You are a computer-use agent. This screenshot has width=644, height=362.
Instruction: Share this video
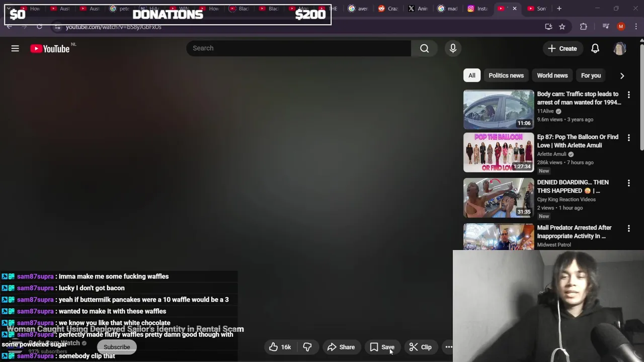click(x=341, y=347)
